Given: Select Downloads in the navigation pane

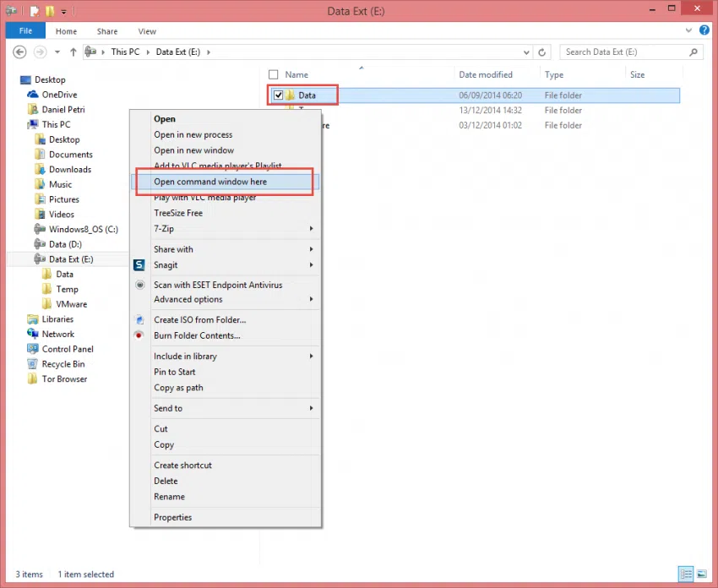Looking at the screenshot, I should click(x=70, y=170).
